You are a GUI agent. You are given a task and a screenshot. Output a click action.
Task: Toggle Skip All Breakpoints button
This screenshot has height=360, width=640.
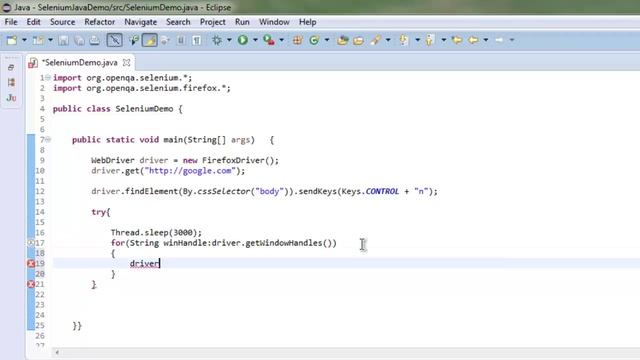point(114,40)
